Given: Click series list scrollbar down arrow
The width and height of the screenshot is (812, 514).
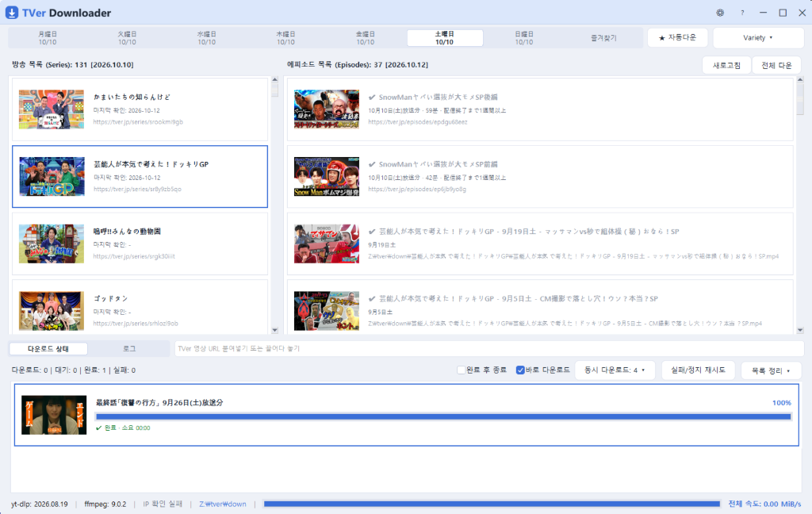Looking at the screenshot, I should pyautogui.click(x=275, y=330).
